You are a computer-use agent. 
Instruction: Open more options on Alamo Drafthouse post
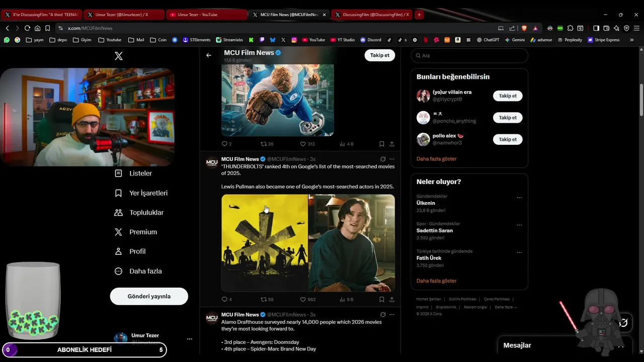click(x=392, y=314)
